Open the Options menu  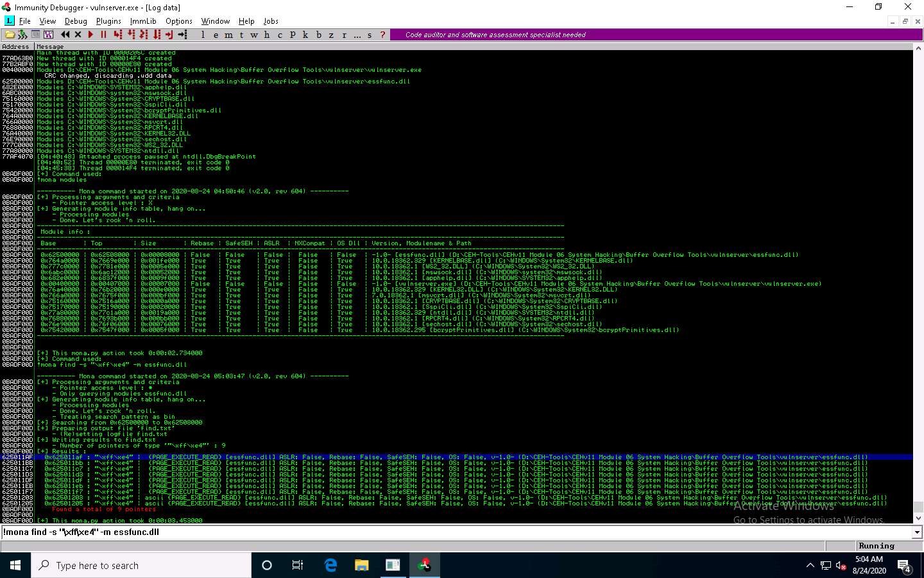pos(179,21)
